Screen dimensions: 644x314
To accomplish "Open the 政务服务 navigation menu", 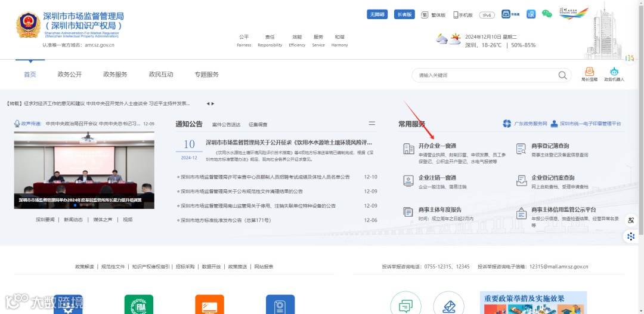I will [x=115, y=75].
